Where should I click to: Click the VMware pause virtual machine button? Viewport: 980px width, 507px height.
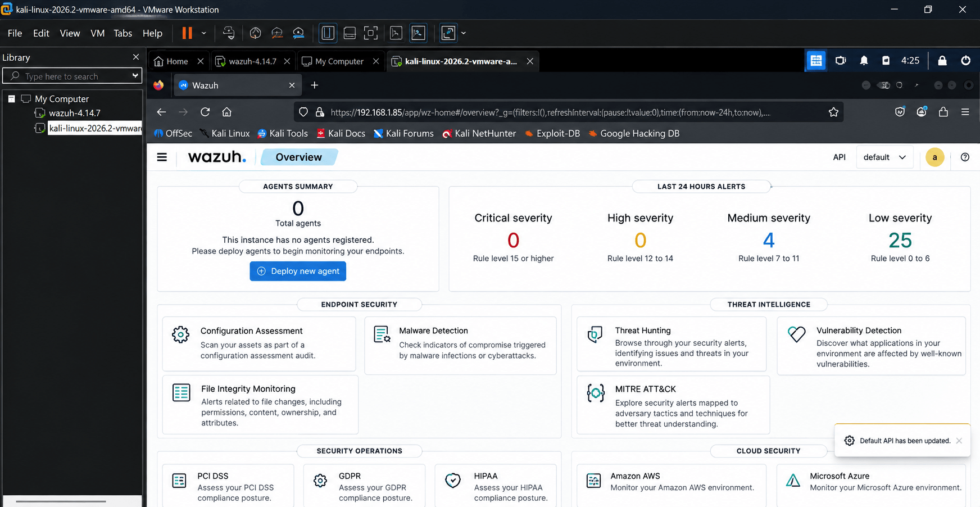click(187, 33)
